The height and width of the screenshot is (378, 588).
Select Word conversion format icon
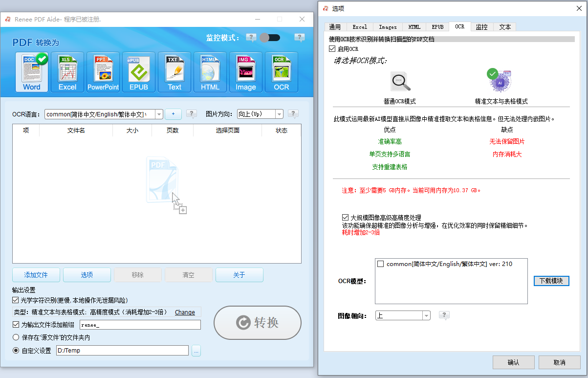(32, 72)
